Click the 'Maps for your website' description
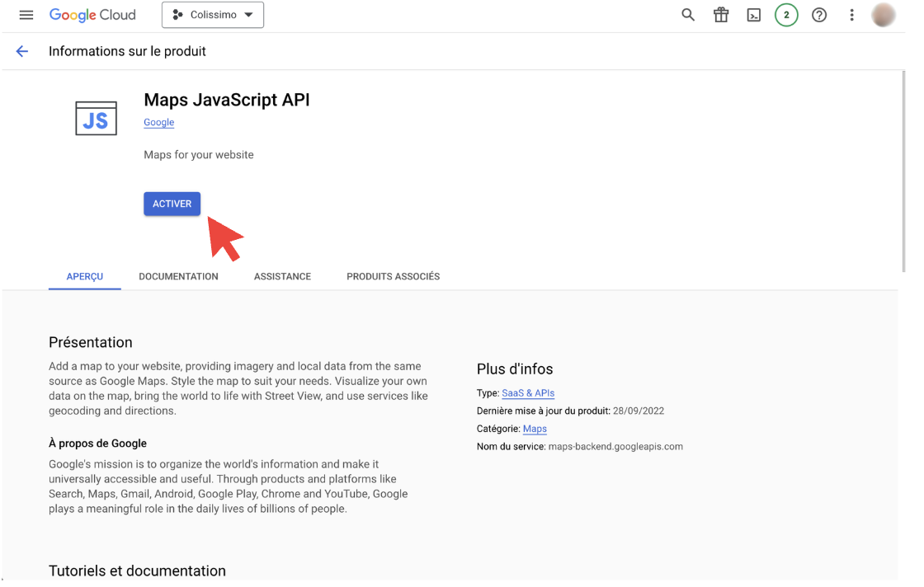The image size is (924, 587). coord(199,155)
